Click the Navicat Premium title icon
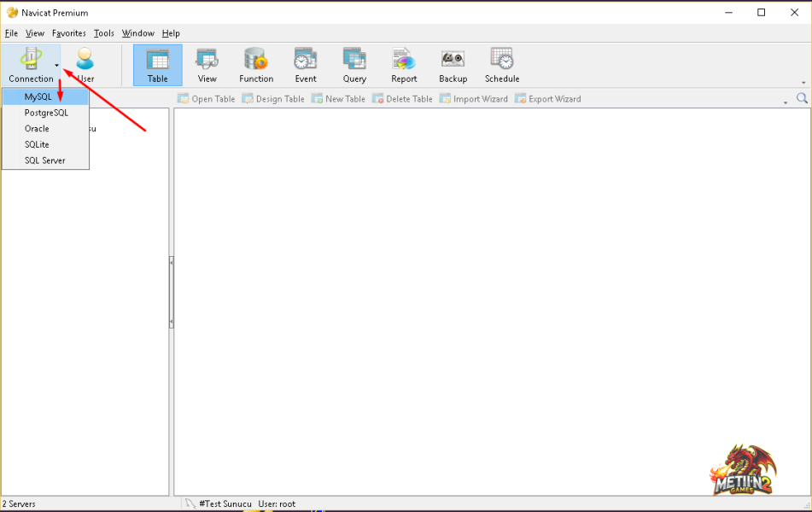The height and width of the screenshot is (512, 812). (x=13, y=13)
